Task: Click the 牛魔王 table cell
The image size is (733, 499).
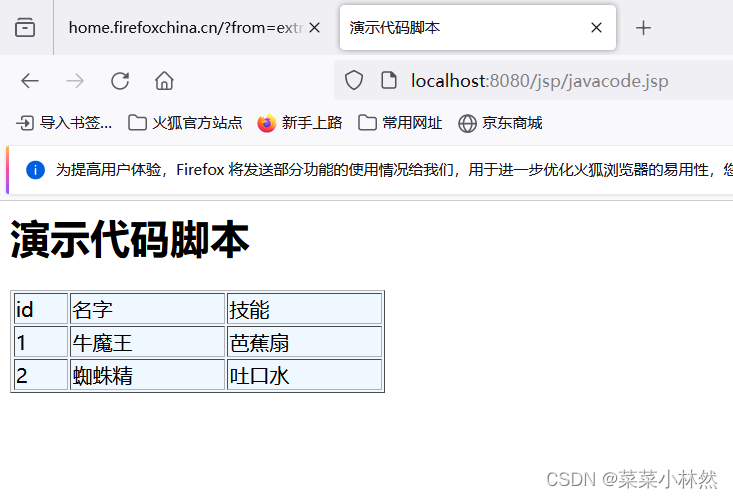Action: pyautogui.click(x=148, y=342)
